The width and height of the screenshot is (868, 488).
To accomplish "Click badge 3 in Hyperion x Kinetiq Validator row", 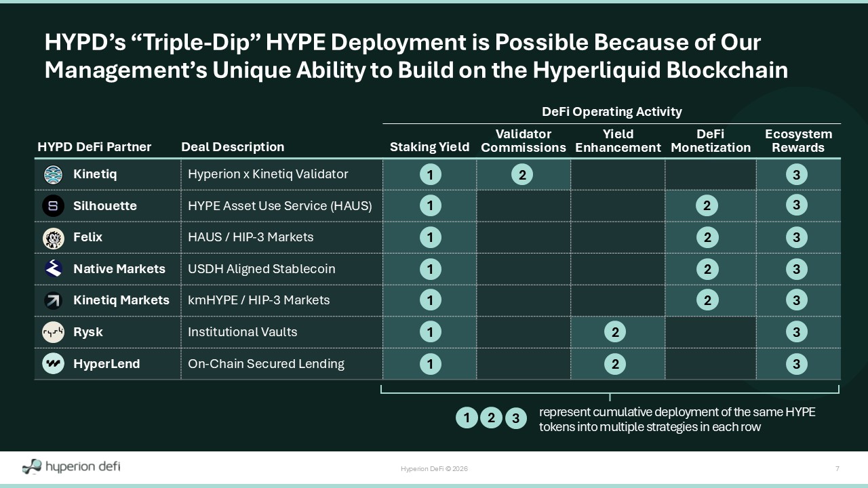I will point(797,175).
